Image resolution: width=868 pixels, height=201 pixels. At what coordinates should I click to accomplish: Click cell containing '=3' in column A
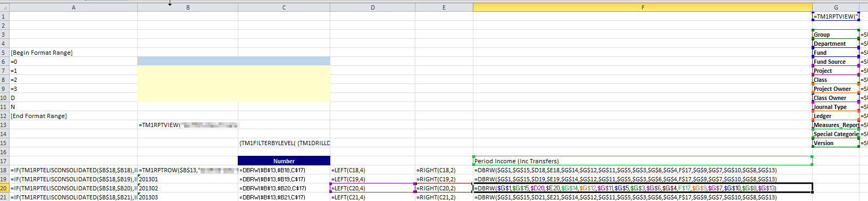73,89
